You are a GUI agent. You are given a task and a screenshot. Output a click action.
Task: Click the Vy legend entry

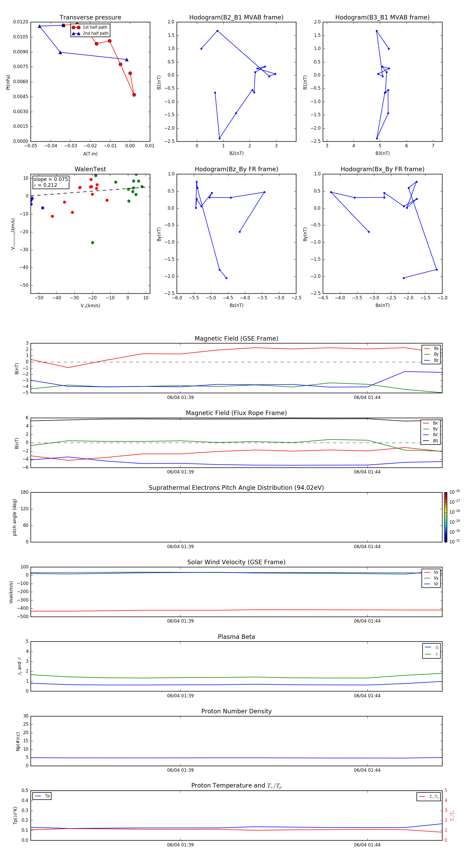tap(431, 578)
